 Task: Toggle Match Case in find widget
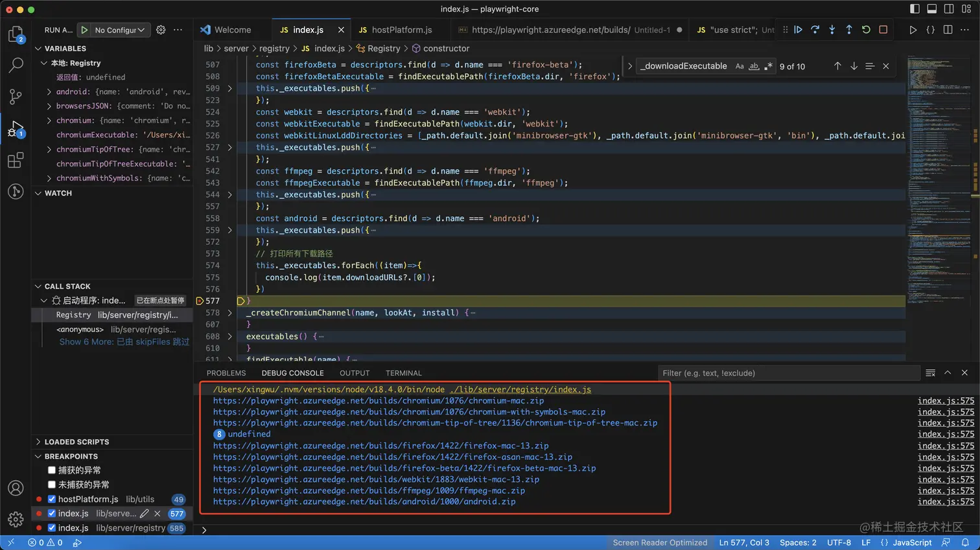click(740, 66)
